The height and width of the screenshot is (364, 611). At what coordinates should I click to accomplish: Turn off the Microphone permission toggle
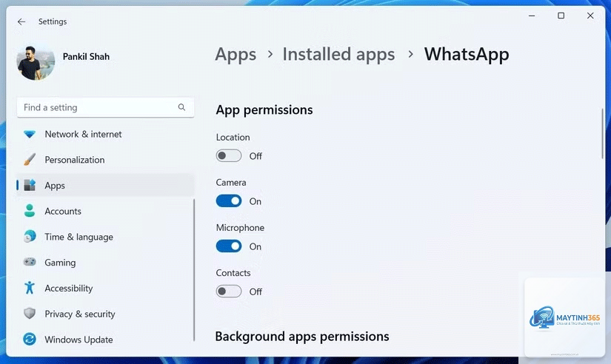coord(229,246)
